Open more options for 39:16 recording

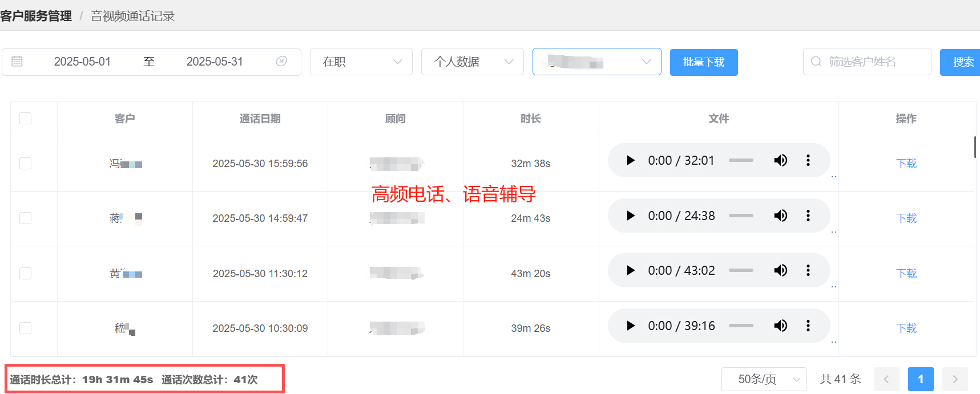tap(808, 326)
